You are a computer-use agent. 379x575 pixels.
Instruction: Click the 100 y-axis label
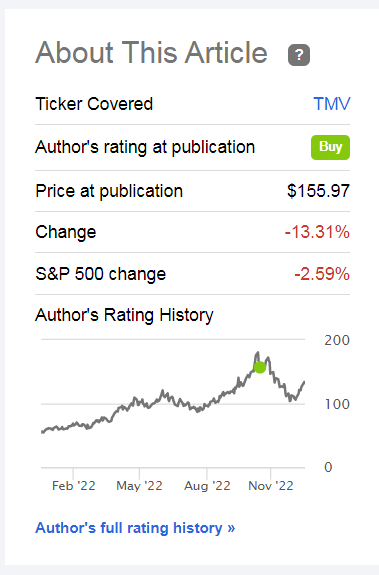337,404
